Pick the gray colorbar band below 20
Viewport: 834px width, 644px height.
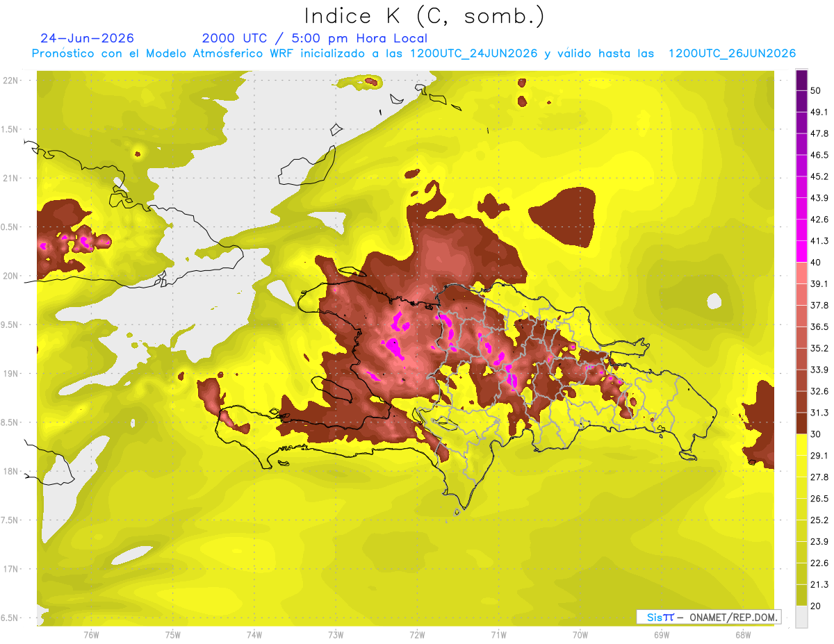point(802,617)
